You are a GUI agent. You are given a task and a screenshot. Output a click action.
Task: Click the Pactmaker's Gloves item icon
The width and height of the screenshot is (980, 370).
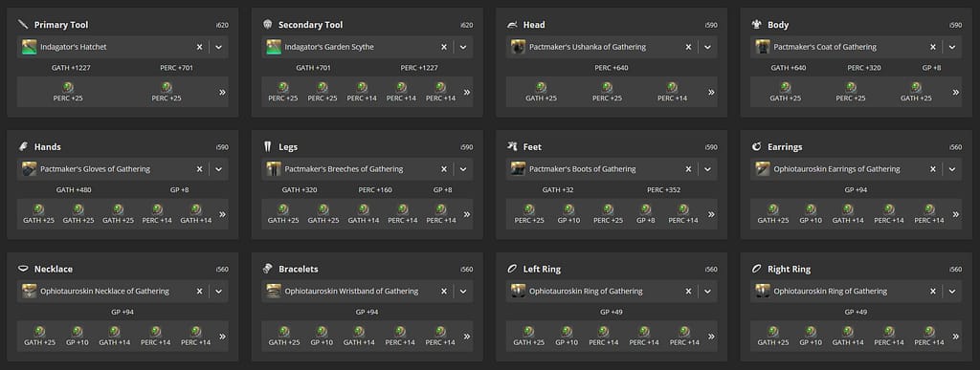pyautogui.click(x=30, y=169)
